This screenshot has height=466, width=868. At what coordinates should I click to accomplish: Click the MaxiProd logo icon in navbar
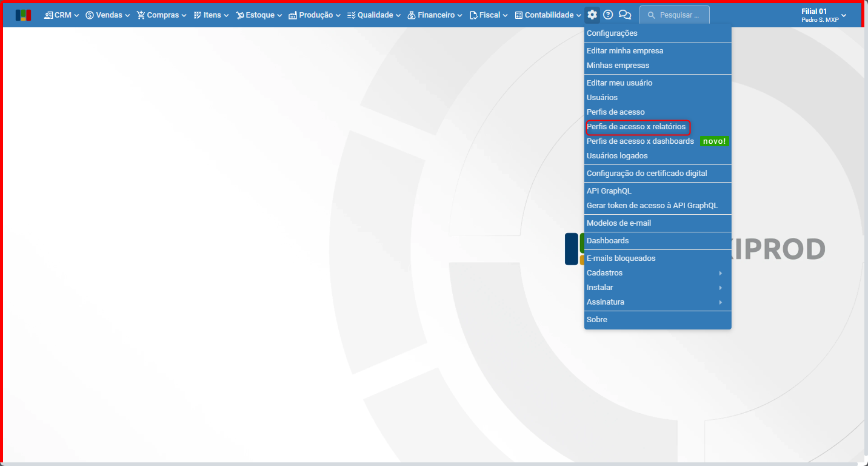(23, 15)
